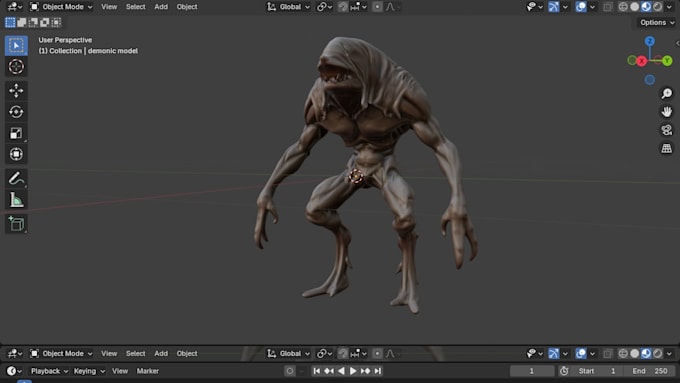This screenshot has height=383, width=680.
Task: Open Select menu in top header
Action: pyautogui.click(x=135, y=7)
